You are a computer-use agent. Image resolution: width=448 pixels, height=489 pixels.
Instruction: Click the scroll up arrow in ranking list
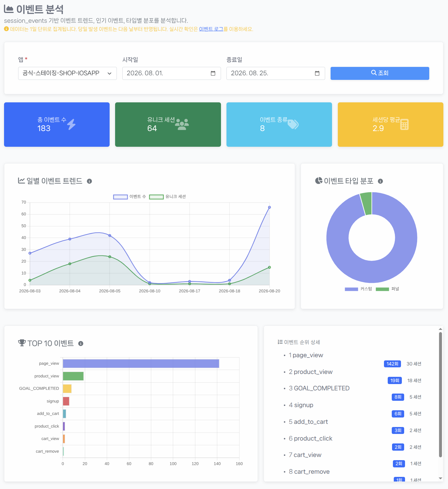(440, 329)
